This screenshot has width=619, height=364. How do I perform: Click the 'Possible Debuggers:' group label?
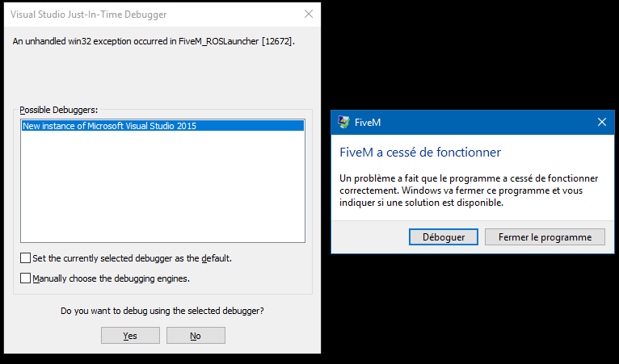point(59,110)
